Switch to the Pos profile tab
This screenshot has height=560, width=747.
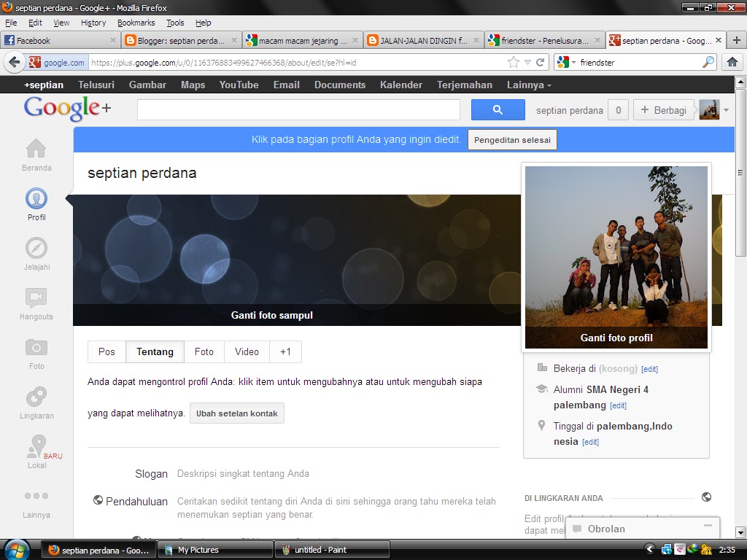pos(107,352)
